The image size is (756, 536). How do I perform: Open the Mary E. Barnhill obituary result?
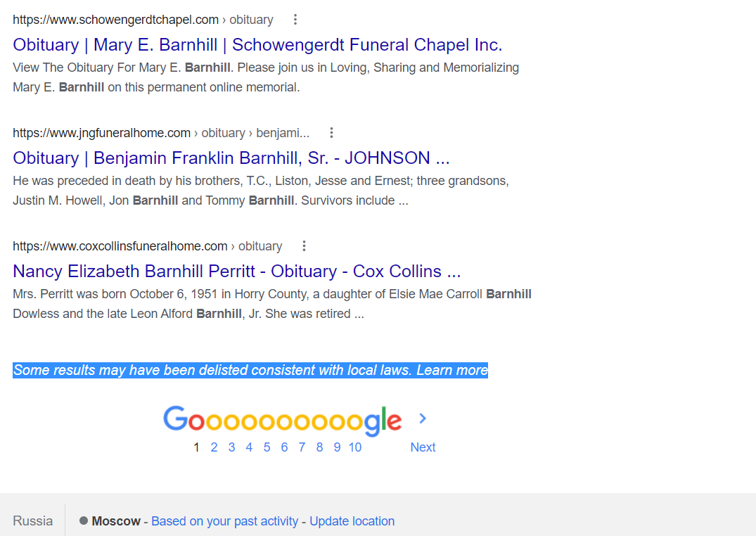pyautogui.click(x=257, y=45)
